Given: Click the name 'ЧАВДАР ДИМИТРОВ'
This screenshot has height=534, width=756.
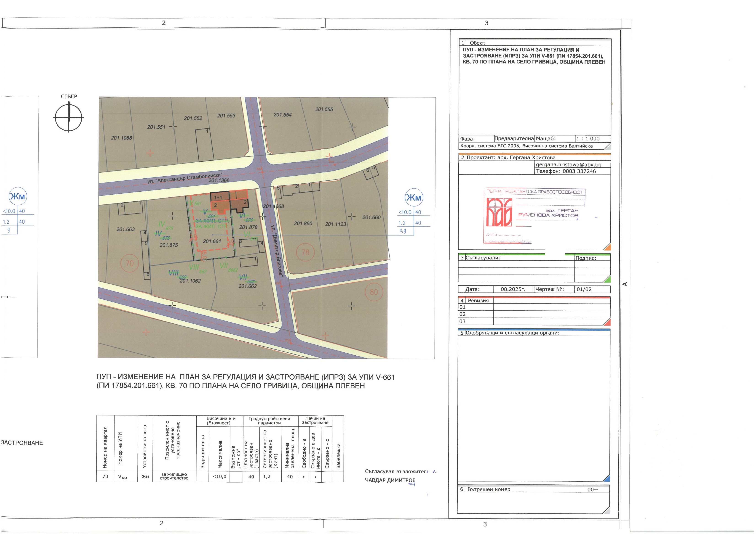Looking at the screenshot, I should click(390, 480).
